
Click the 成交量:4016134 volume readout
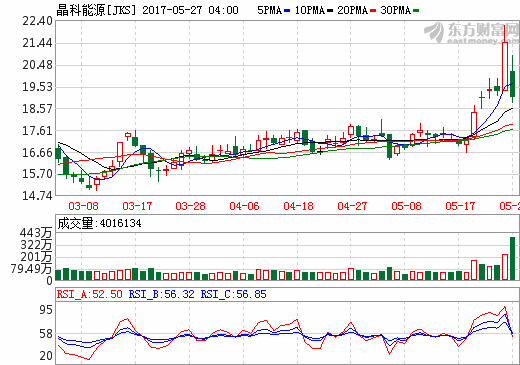[x=99, y=223]
